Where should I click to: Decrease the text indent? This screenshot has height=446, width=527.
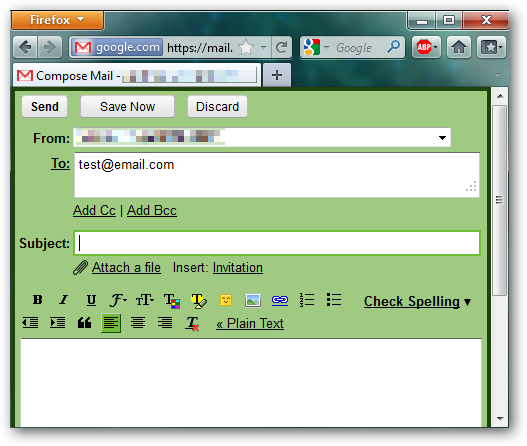(30, 323)
